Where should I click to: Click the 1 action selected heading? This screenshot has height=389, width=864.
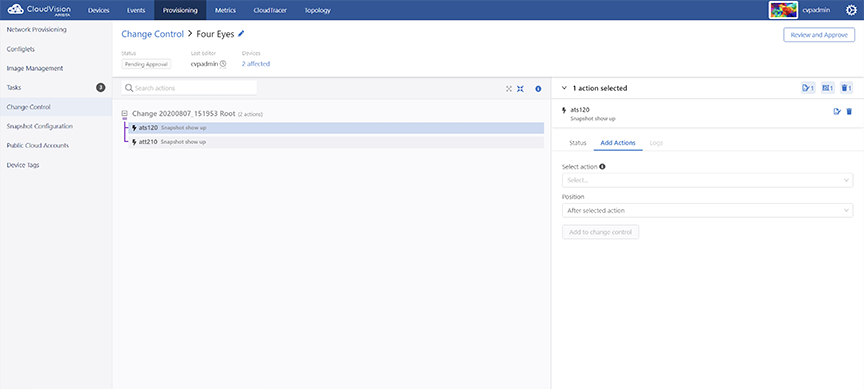click(600, 88)
